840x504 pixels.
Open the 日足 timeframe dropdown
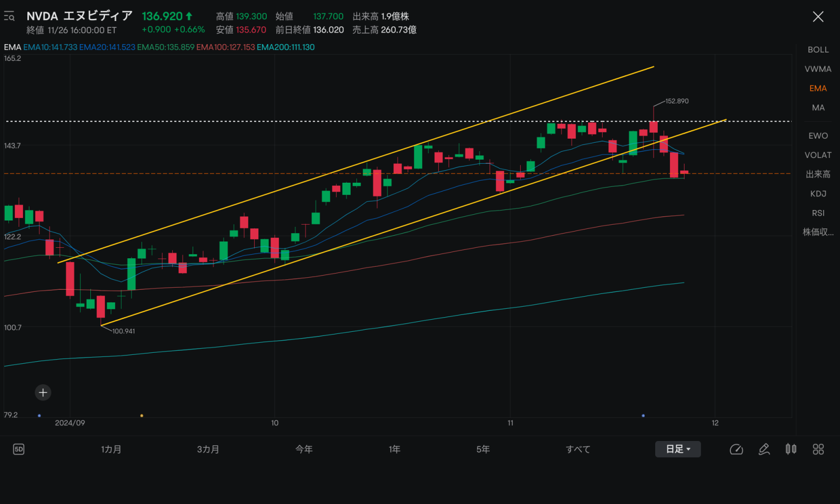(678, 449)
